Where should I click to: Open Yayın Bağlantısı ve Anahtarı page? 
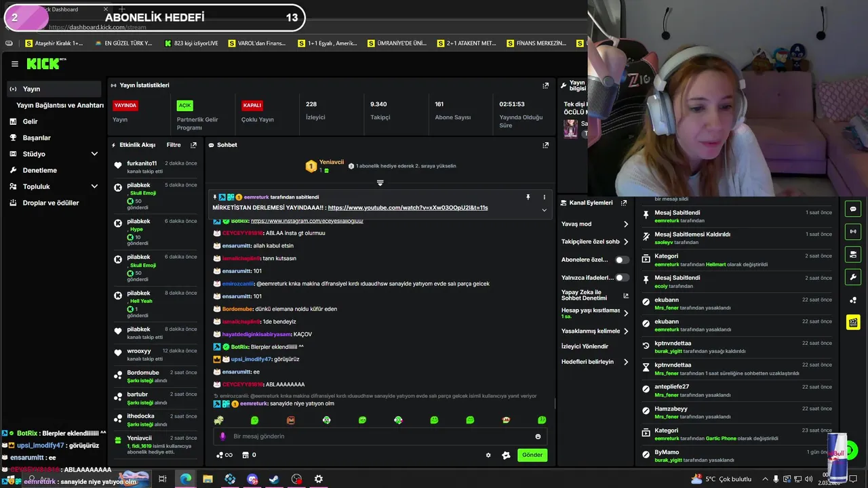60,105
